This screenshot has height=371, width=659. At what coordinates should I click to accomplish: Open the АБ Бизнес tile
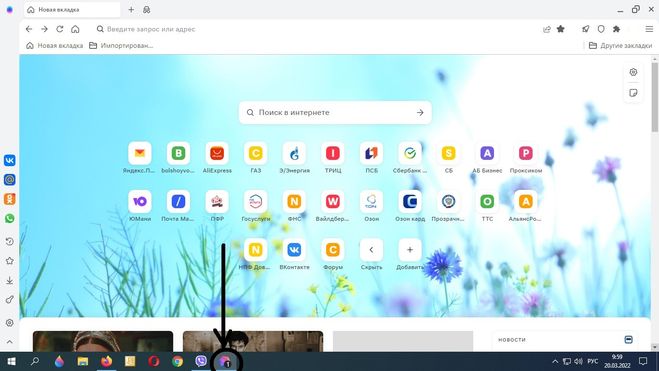click(487, 158)
